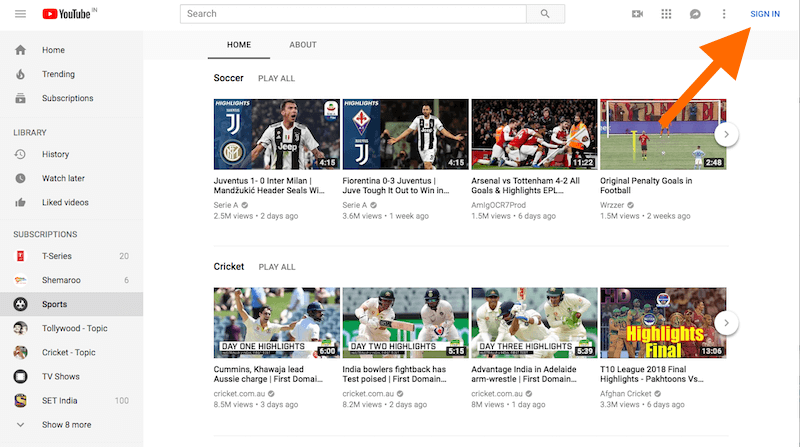Open the AmIgOCR7Prod channel link
The height and width of the screenshot is (447, 800).
(x=498, y=205)
